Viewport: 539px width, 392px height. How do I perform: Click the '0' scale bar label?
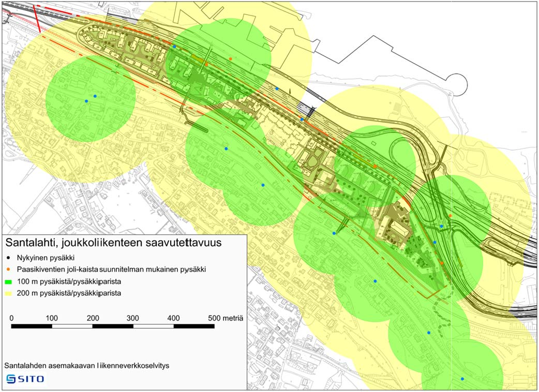[12, 318]
